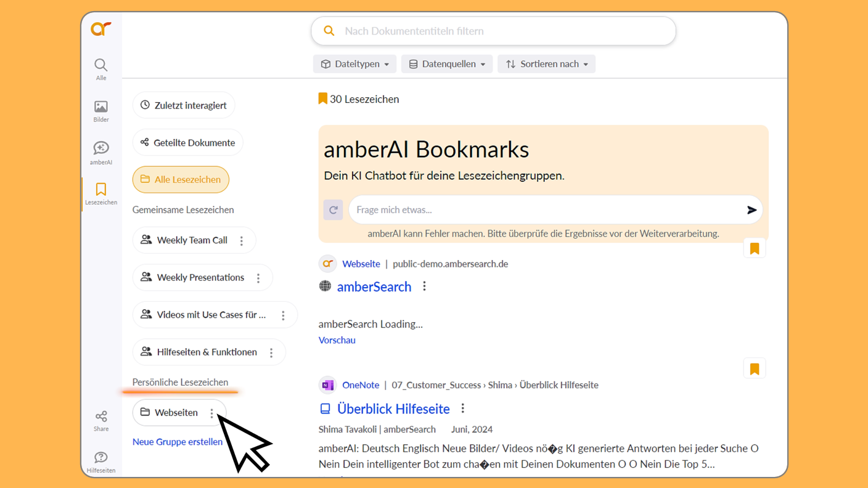Viewport: 868px width, 488px height.
Task: Toggle bookmark on amberSearch result
Action: pos(755,249)
